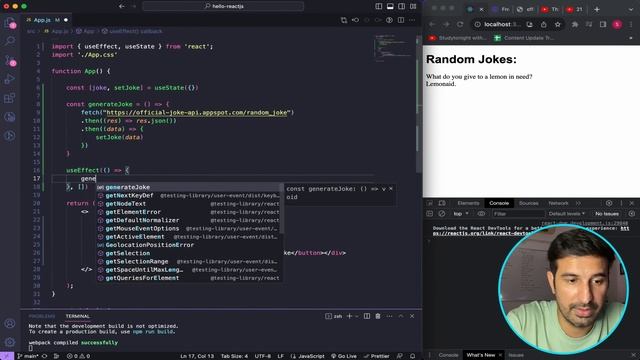Toggle the secondary side bar layout icon

click(402, 6)
